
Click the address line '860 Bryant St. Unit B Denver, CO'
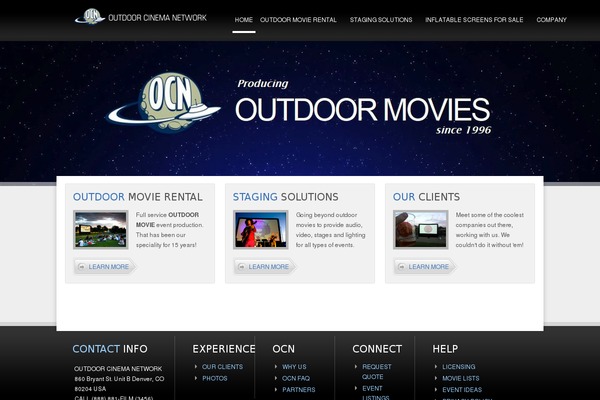[x=119, y=379]
